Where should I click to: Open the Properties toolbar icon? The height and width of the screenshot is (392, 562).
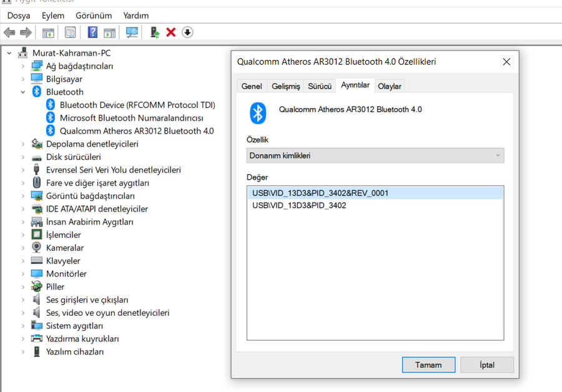point(70,32)
